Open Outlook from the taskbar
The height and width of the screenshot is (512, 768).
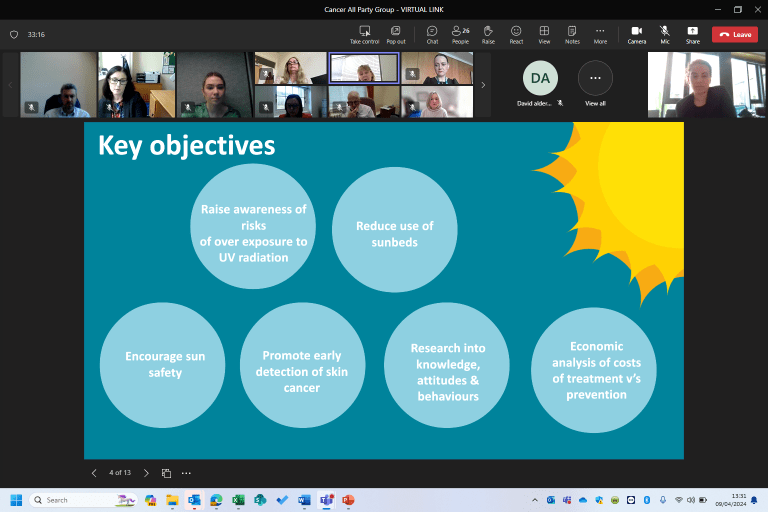[x=194, y=500]
